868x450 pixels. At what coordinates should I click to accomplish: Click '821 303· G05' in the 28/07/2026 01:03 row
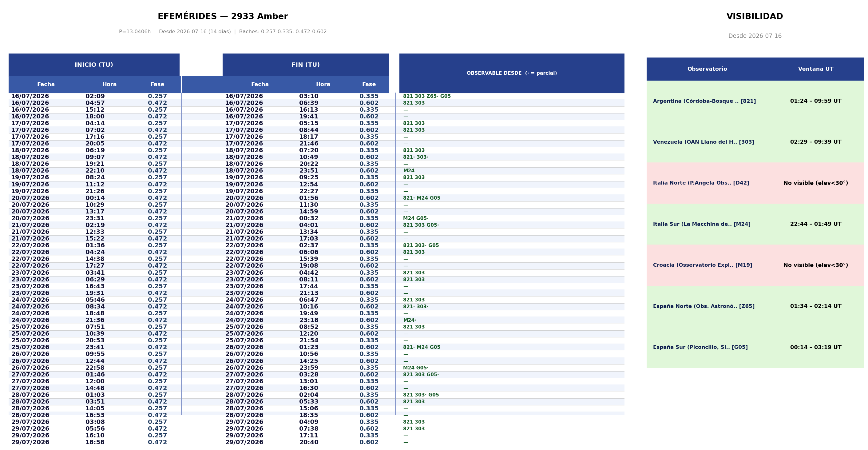tap(421, 395)
